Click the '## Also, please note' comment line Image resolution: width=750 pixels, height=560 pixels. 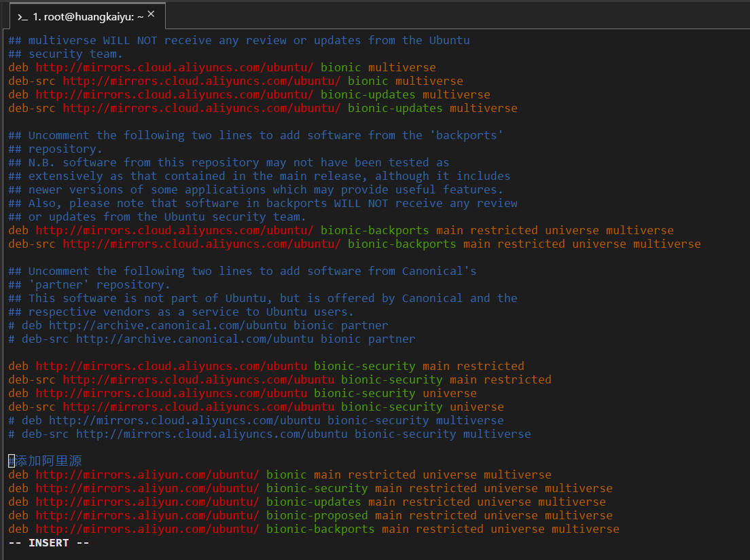tap(263, 203)
